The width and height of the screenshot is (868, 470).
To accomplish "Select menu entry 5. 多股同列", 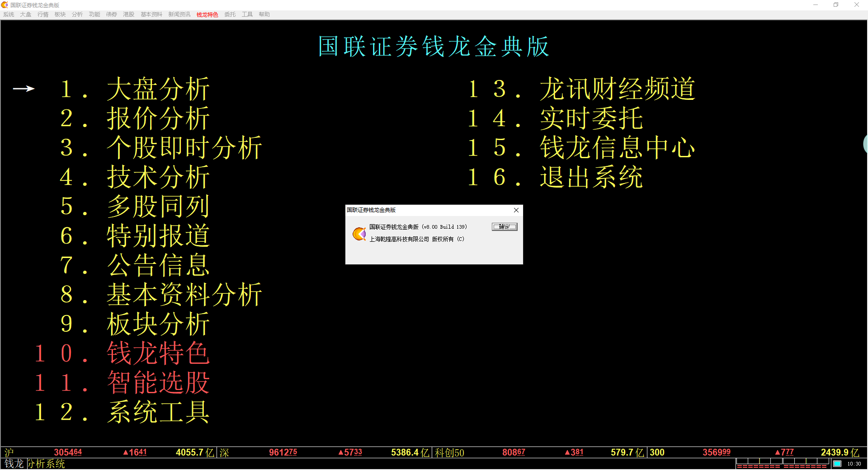I will 135,206.
